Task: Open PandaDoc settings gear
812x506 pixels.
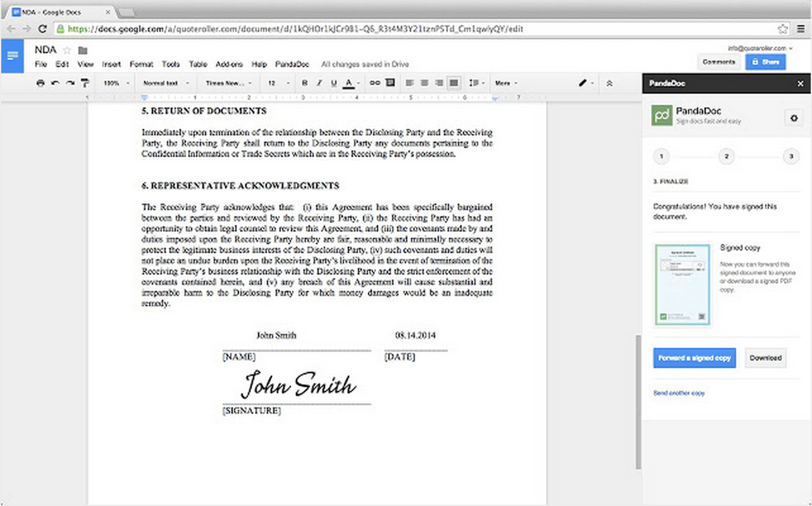Action: pos(794,118)
